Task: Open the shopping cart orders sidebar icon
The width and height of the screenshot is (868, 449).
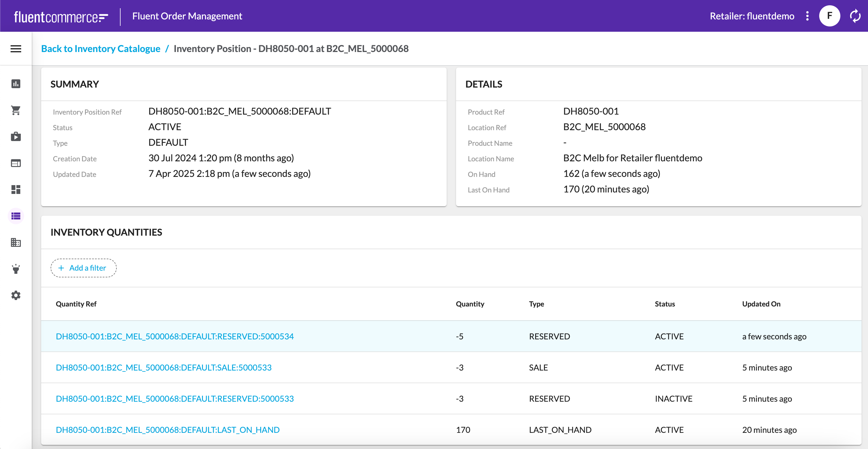Action: click(16, 110)
